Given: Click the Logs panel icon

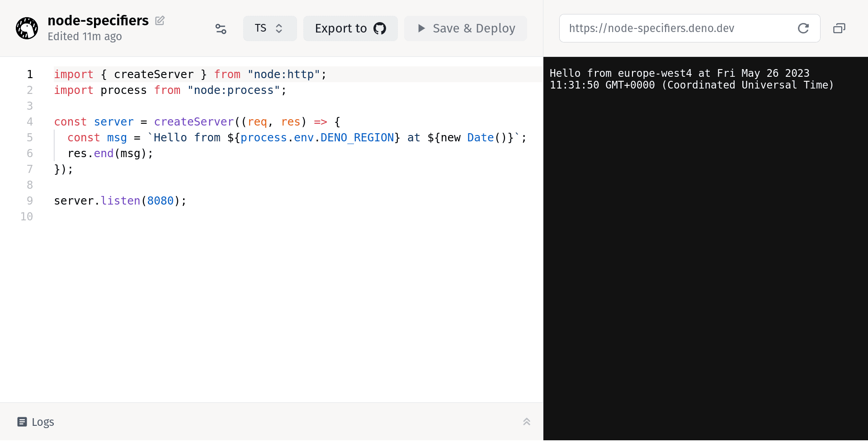Looking at the screenshot, I should tap(22, 422).
